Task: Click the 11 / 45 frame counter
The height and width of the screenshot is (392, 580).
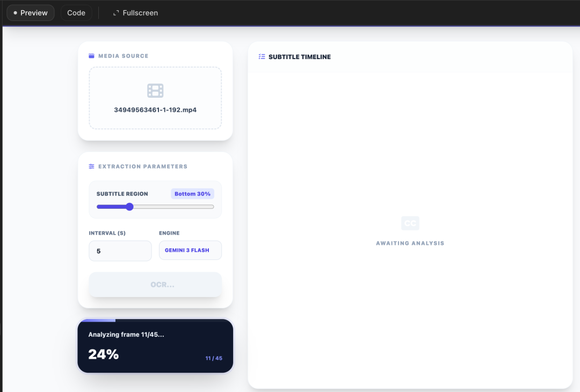Action: coord(214,358)
